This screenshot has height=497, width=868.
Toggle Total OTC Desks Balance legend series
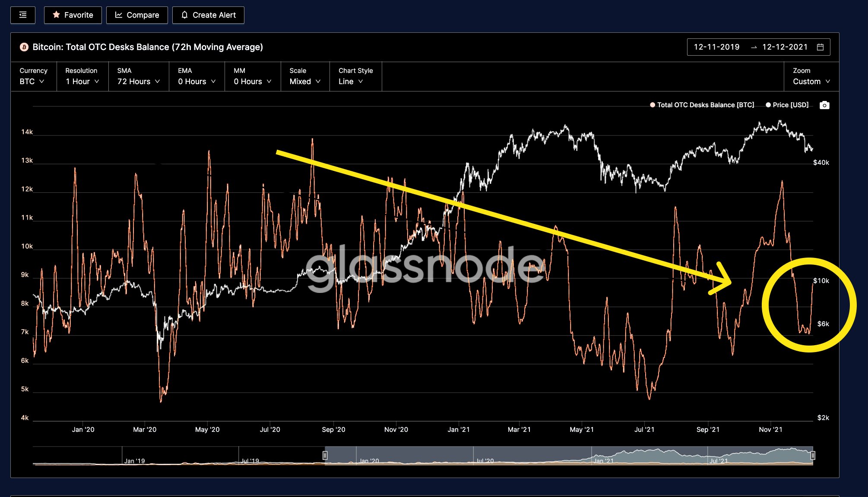pos(702,105)
